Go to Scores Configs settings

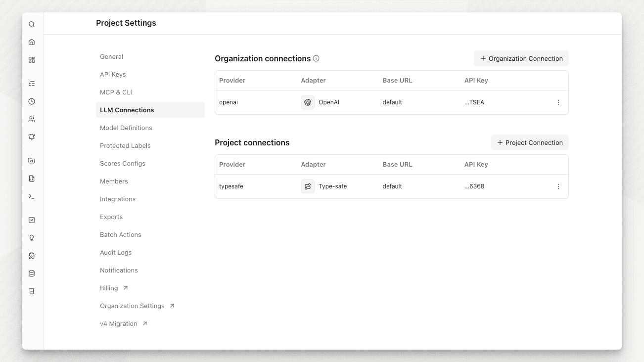click(150, 163)
